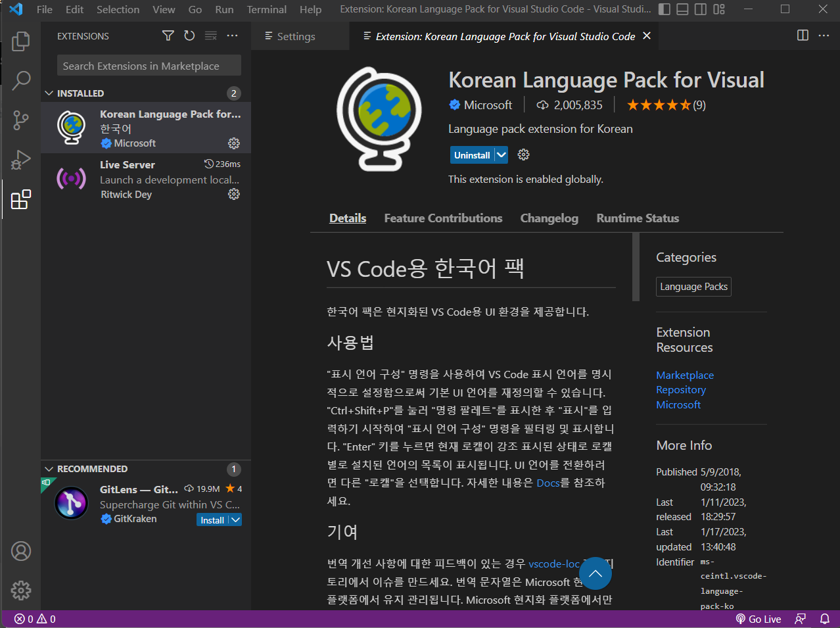Switch to Changelog tab
Viewport: 840px width, 628px height.
pyautogui.click(x=549, y=218)
